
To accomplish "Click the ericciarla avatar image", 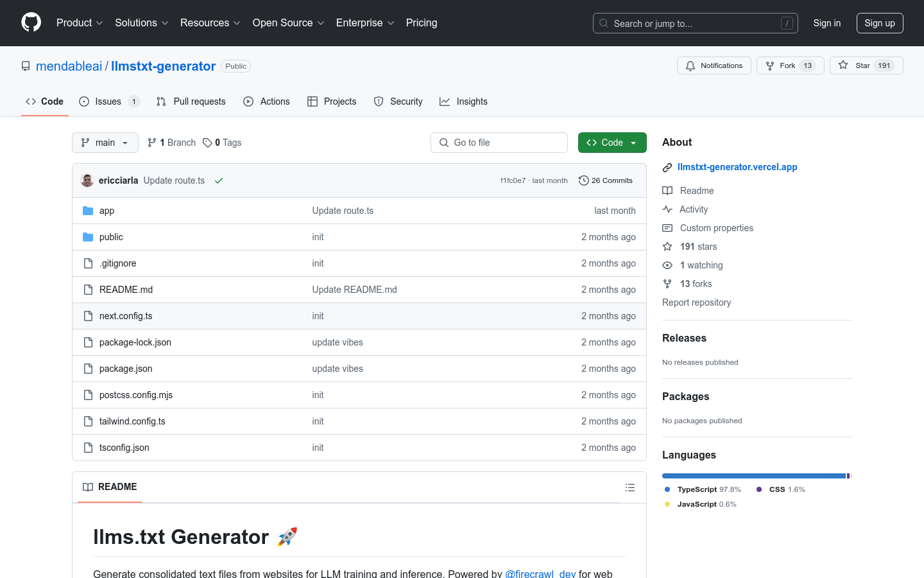I will [87, 180].
